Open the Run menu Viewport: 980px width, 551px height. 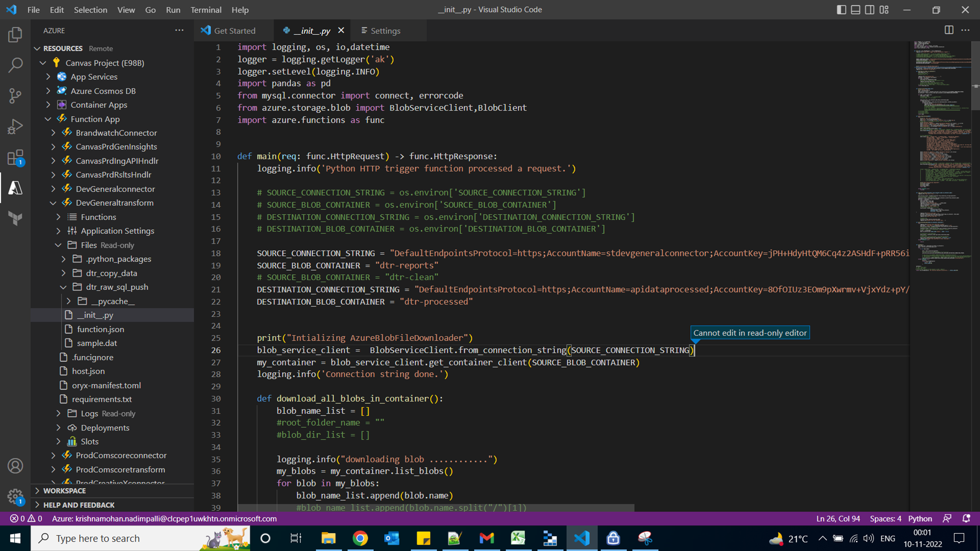click(173, 9)
